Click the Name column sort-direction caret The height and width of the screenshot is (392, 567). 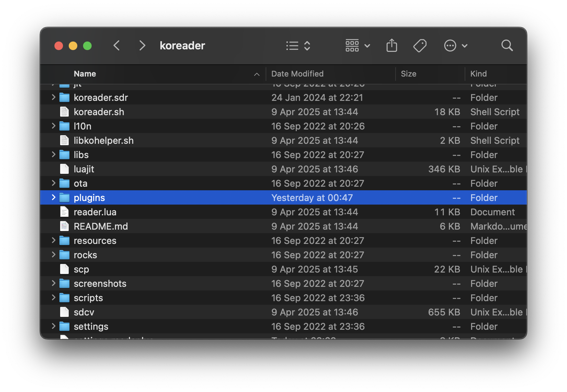(x=257, y=74)
